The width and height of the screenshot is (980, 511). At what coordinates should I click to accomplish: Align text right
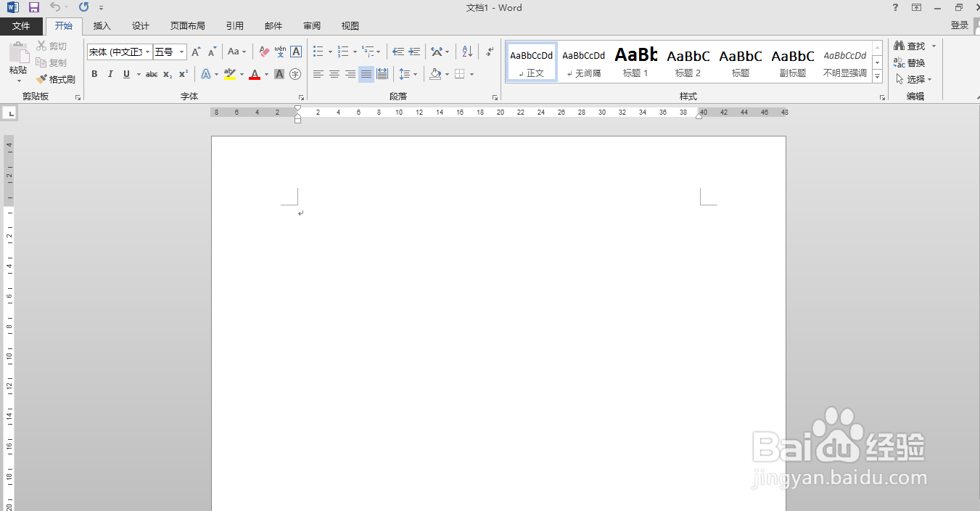coord(350,74)
